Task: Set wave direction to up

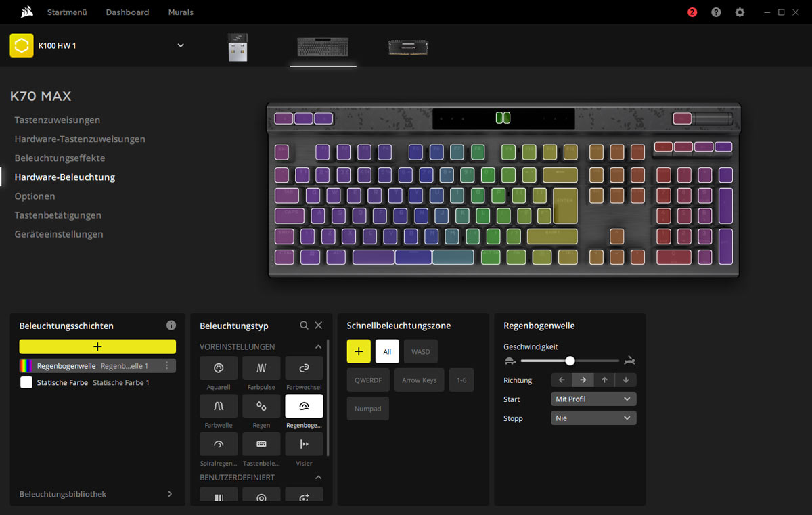Action: [x=604, y=380]
